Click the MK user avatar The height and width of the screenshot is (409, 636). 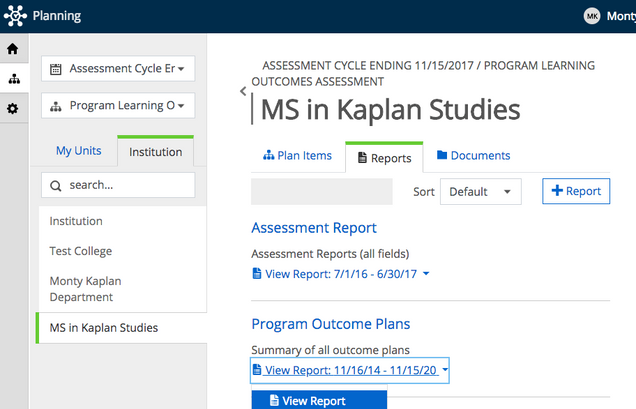[x=592, y=16]
